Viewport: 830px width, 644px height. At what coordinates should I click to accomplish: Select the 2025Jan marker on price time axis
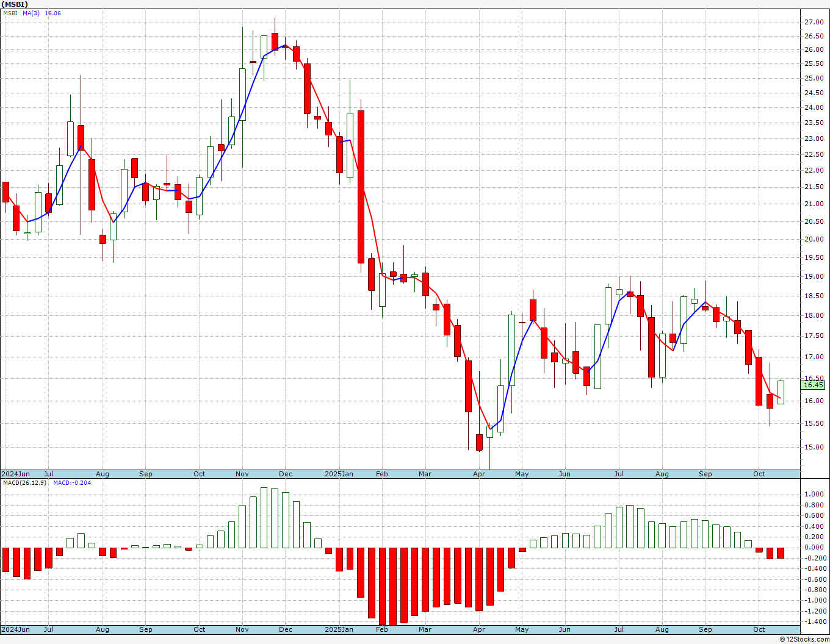pyautogui.click(x=339, y=474)
